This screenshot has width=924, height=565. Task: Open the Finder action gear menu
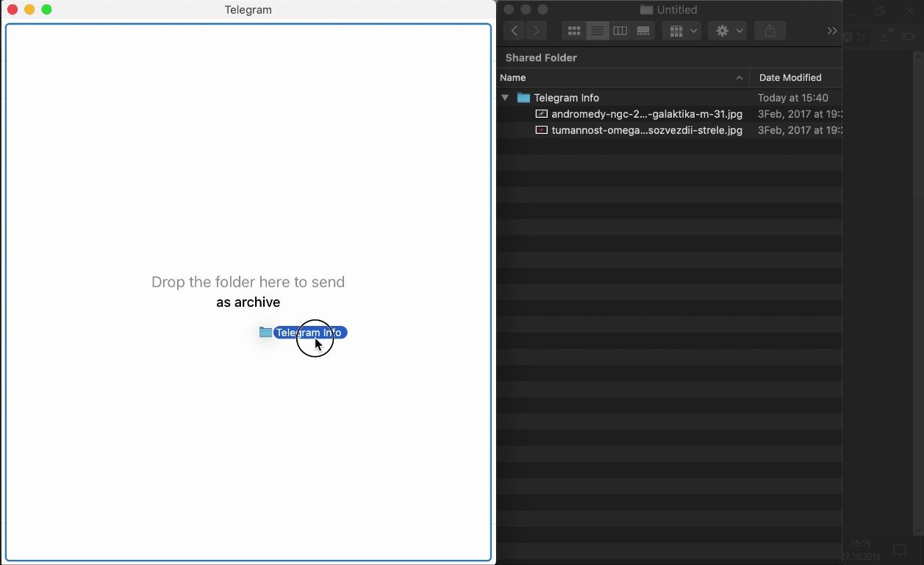click(728, 31)
